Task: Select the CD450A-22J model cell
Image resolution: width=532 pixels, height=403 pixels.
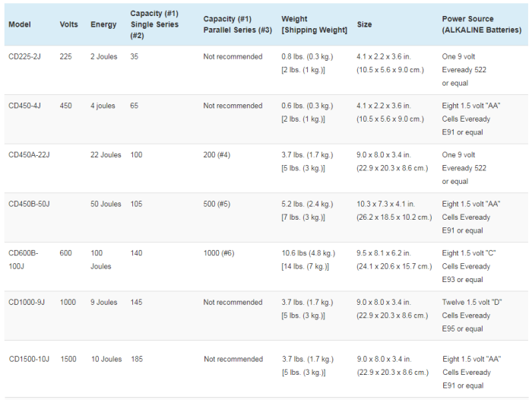Action: coord(29,155)
